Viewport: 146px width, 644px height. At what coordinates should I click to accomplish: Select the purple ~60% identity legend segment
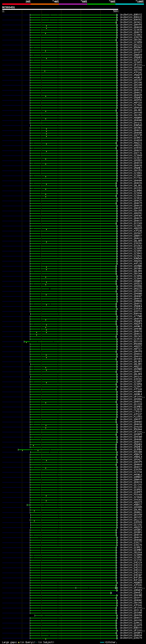click(73, 4)
